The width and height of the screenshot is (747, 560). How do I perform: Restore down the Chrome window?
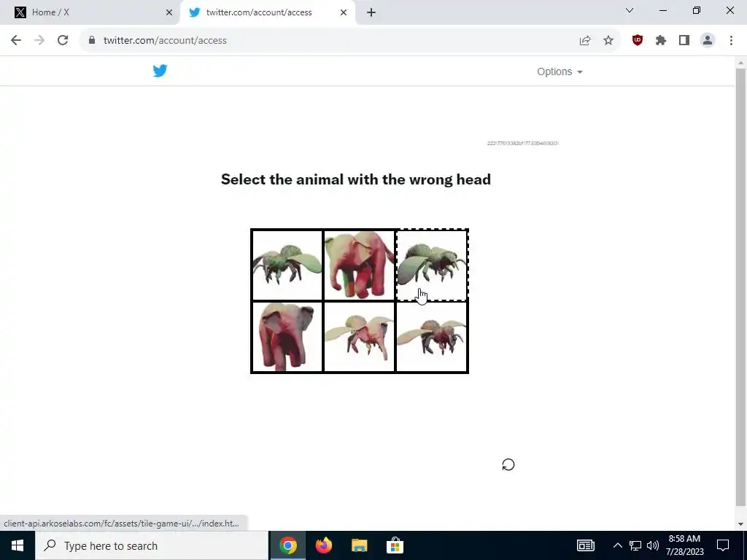coord(697,10)
